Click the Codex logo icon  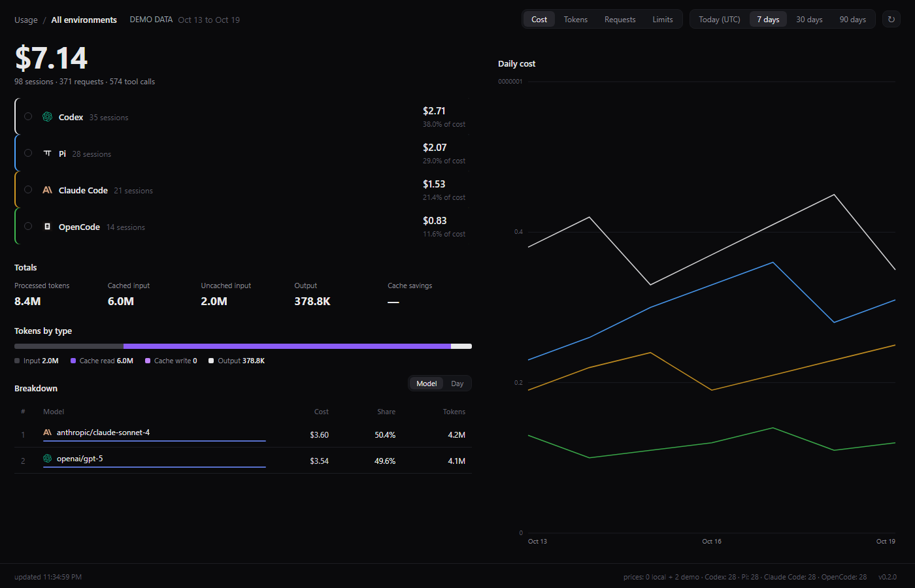pos(47,117)
